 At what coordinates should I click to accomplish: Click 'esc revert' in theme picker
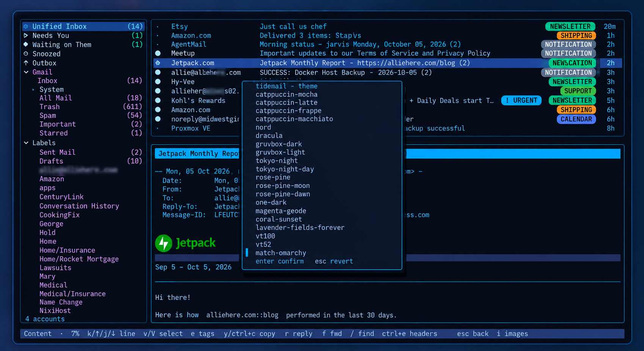(334, 261)
